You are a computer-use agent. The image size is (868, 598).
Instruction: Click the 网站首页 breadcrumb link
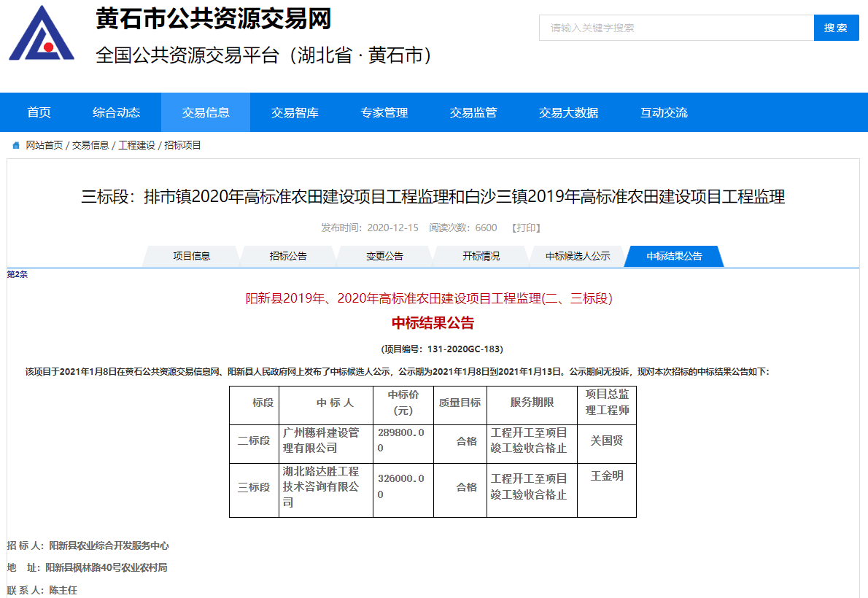(44, 146)
